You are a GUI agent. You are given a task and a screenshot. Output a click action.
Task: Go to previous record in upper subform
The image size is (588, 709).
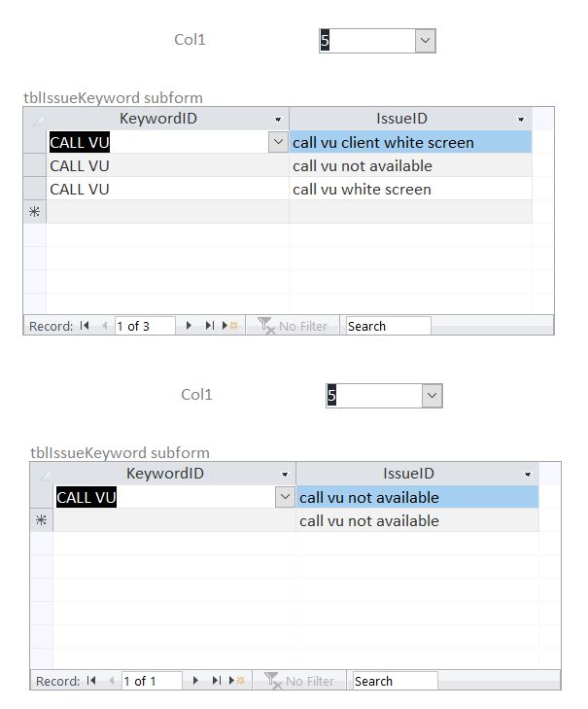(x=104, y=326)
